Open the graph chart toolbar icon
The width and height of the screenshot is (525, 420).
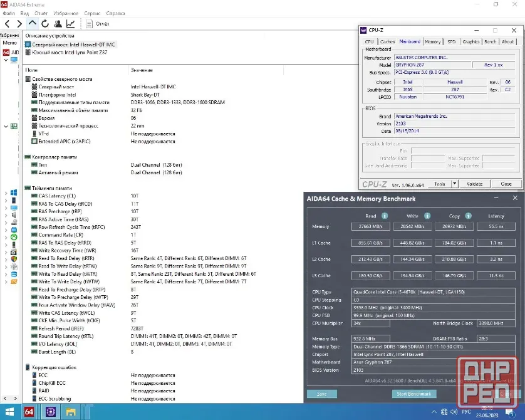click(x=70, y=24)
